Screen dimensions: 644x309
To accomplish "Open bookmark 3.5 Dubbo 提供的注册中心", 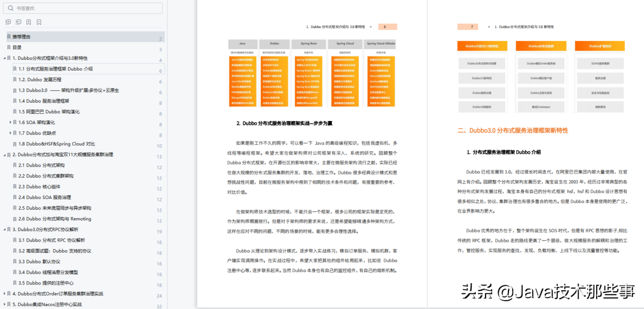I will pos(46,283).
